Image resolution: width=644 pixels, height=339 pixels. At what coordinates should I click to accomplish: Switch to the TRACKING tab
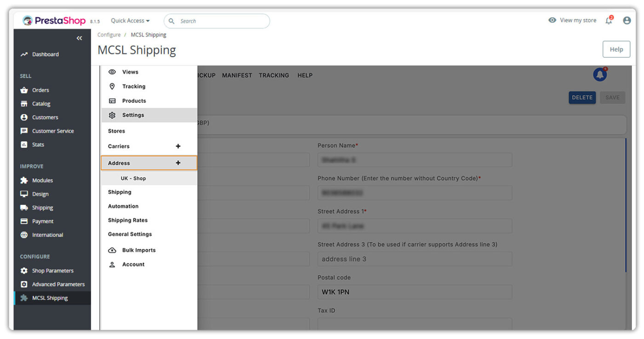coord(274,76)
